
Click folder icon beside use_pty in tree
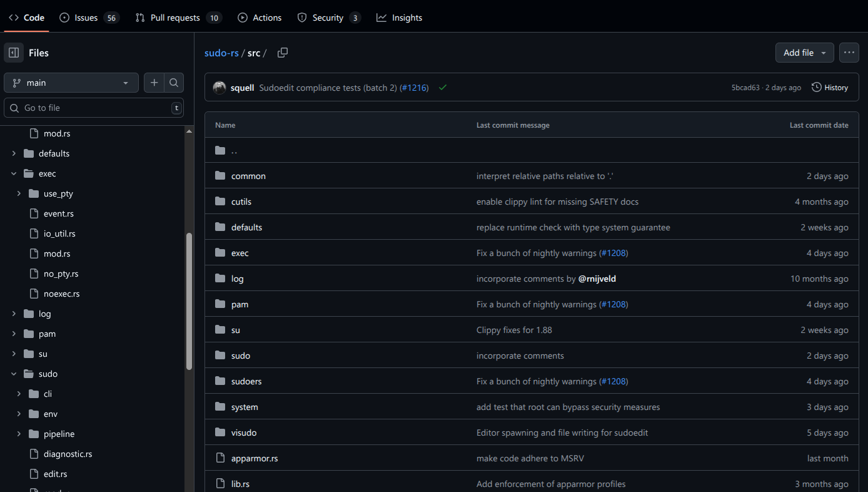pyautogui.click(x=34, y=193)
